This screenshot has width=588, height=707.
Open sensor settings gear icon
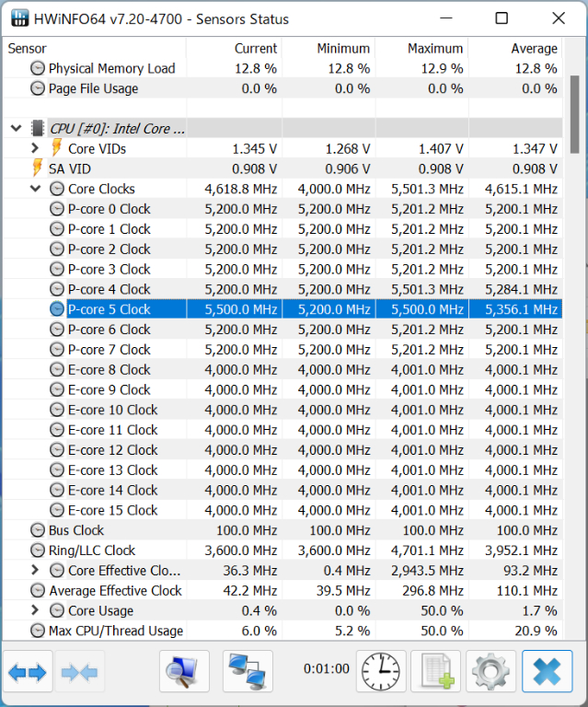coord(490,673)
